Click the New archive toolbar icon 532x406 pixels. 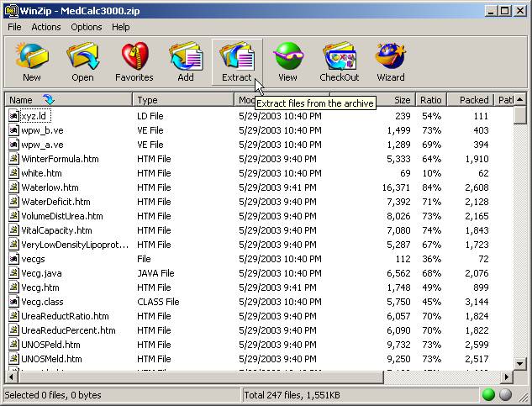click(x=32, y=62)
